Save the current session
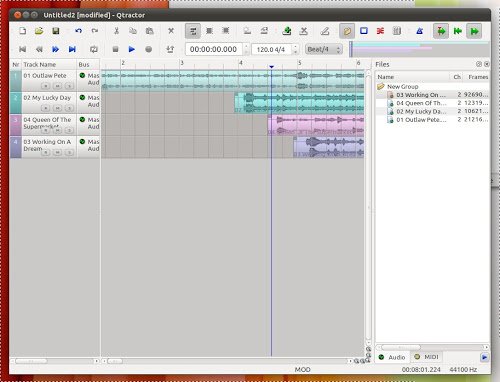Image resolution: width=500 pixels, height=382 pixels. [x=56, y=31]
